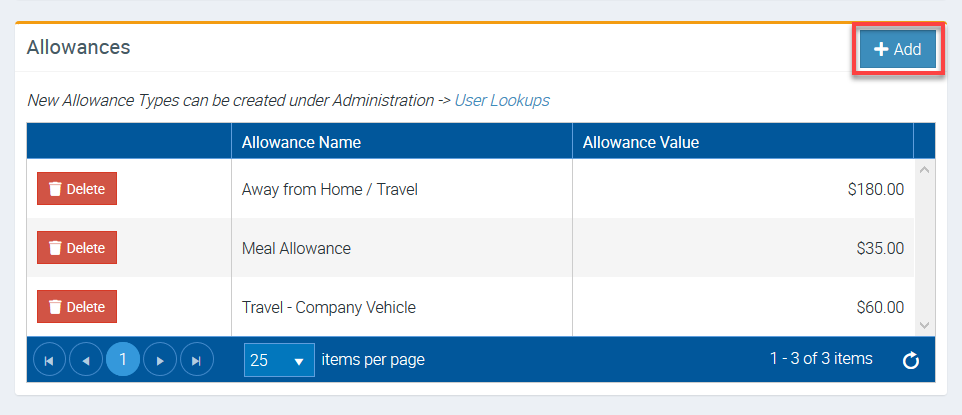The image size is (962, 415).
Task: Go to the first page of allowances
Action: coord(49,360)
